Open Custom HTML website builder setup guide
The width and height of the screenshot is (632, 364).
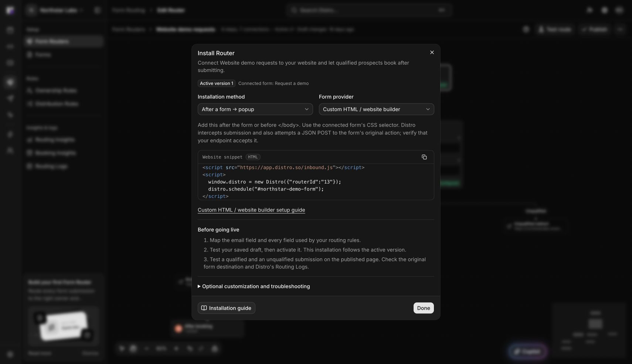(x=251, y=210)
